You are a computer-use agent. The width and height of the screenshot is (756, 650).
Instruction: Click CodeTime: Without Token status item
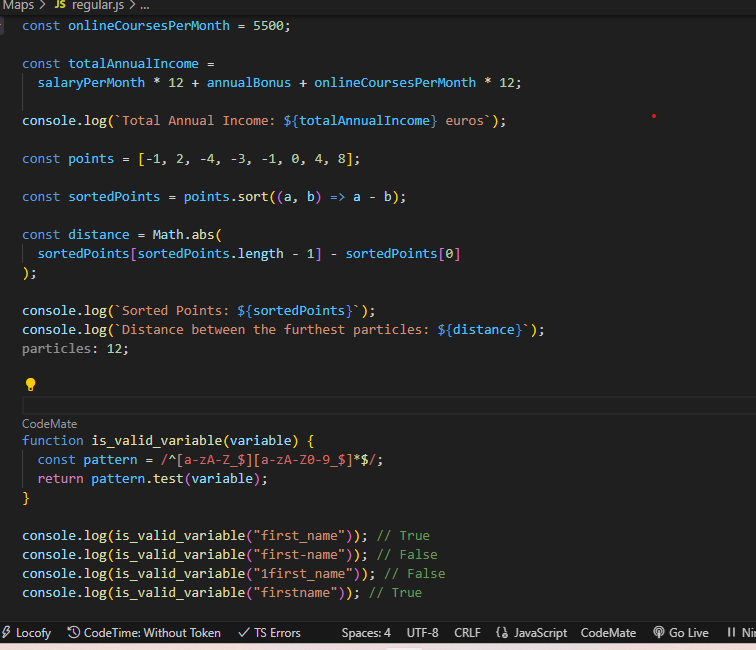144,633
